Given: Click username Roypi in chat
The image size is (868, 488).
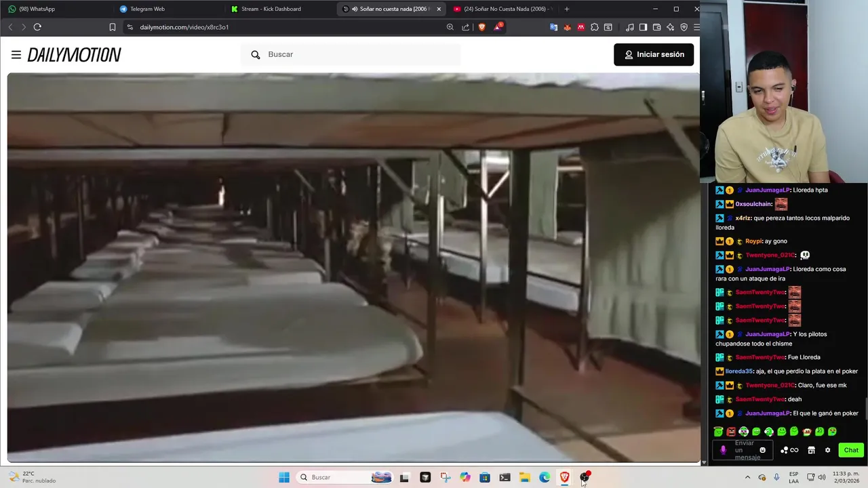Looking at the screenshot, I should (x=754, y=241).
